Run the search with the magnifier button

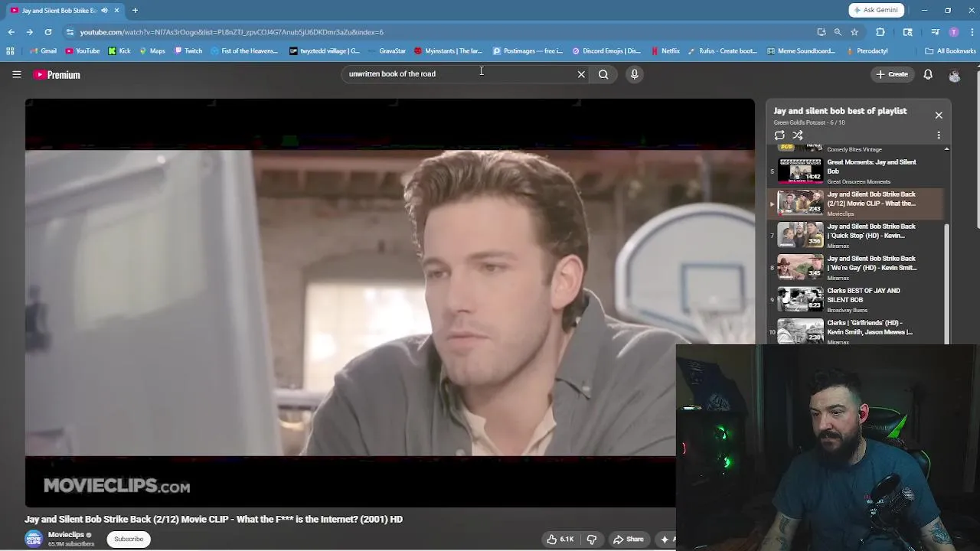[x=603, y=74]
